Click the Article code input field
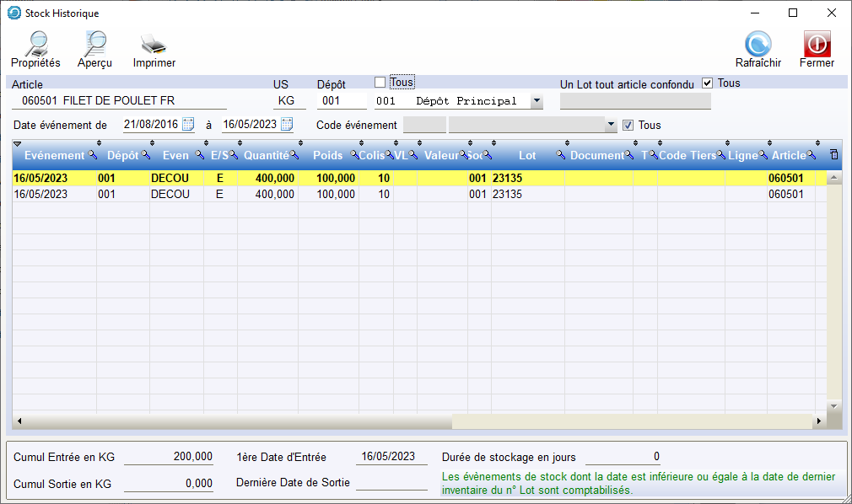The width and height of the screenshot is (852, 504). pos(120,101)
